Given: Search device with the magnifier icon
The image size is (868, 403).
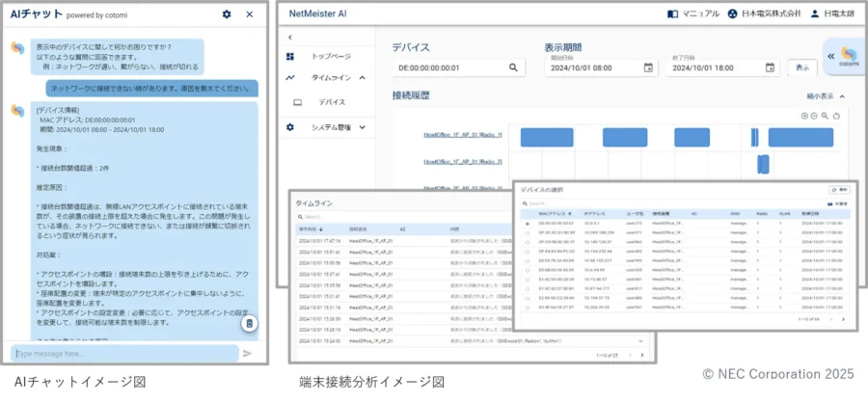Looking at the screenshot, I should (x=513, y=67).
